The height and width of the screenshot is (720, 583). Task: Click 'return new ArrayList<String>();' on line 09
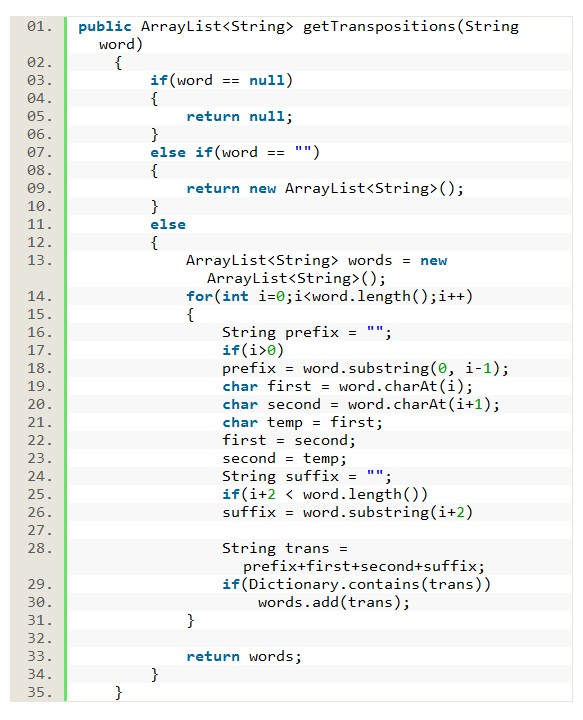tap(325, 189)
